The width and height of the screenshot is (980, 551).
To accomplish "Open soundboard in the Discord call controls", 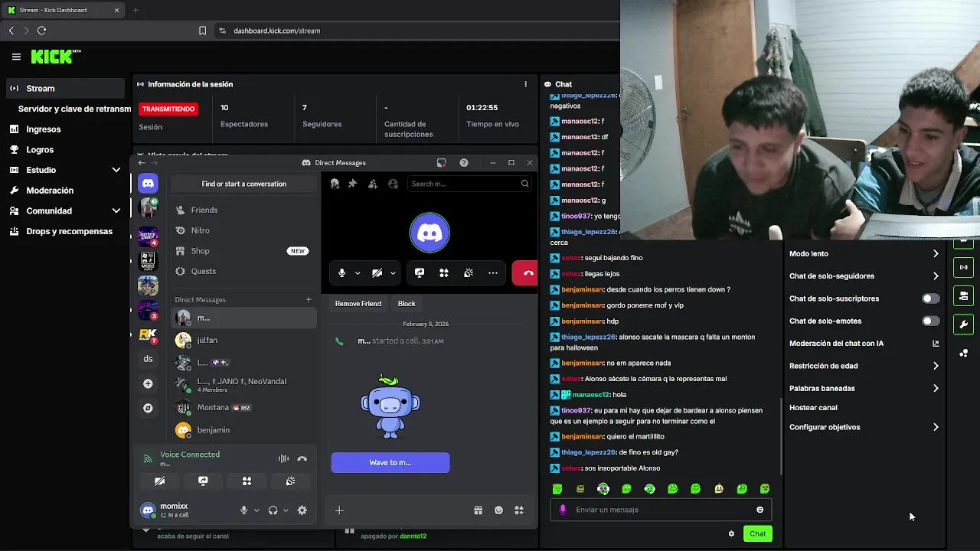I will pyautogui.click(x=469, y=272).
